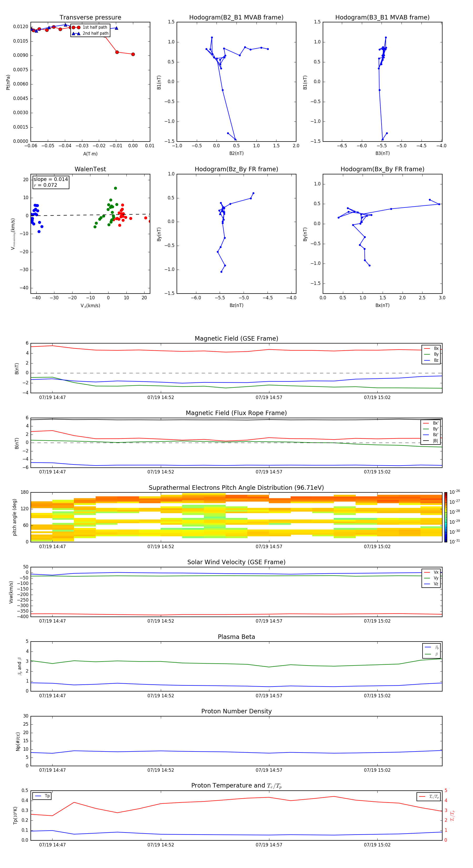Click the 'Hodogram(Bz_By FR frame)' title

tap(236, 169)
